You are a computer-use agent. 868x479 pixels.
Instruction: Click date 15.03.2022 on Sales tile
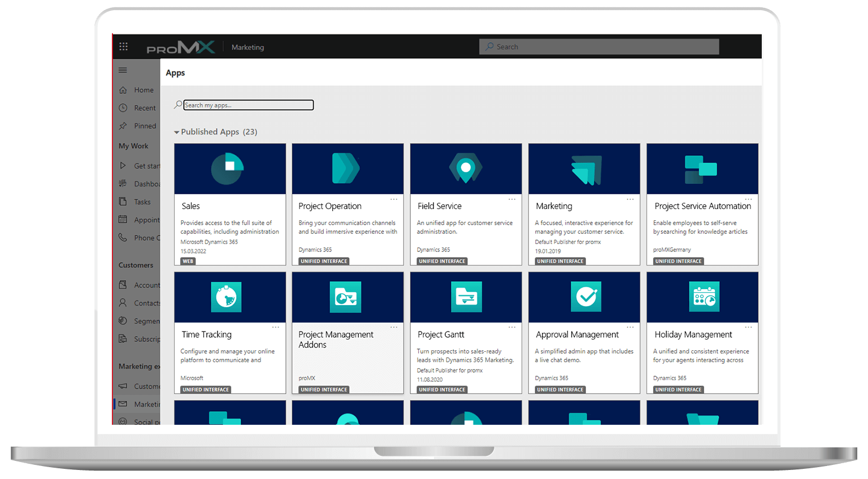(x=193, y=251)
